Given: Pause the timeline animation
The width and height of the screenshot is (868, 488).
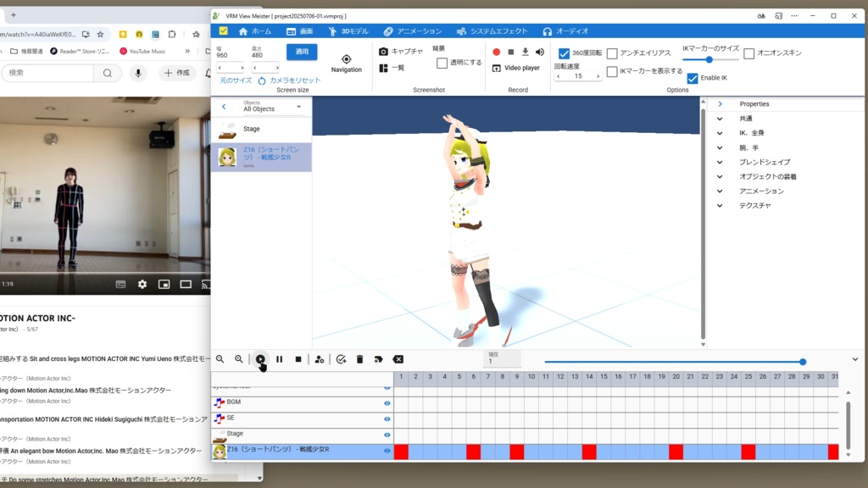Looking at the screenshot, I should (x=280, y=359).
